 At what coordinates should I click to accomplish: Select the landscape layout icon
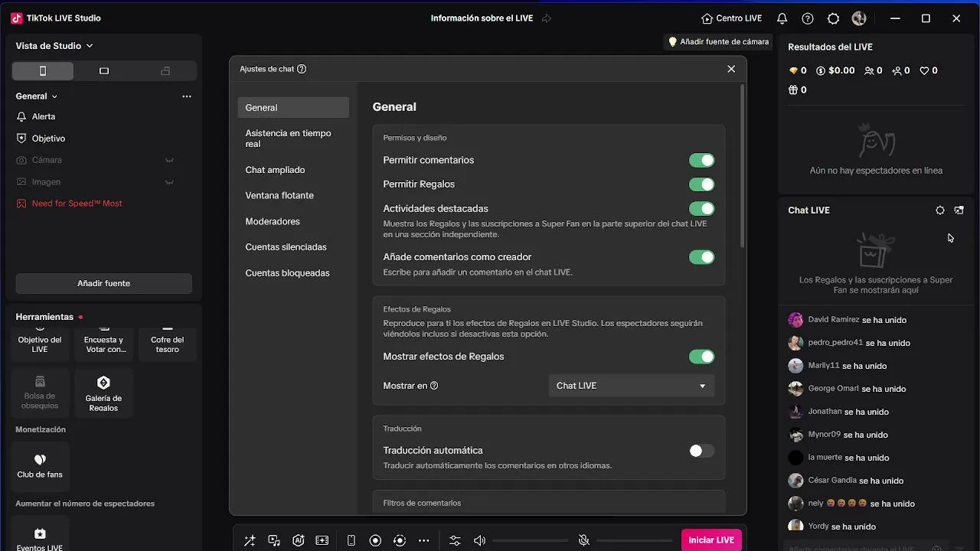coord(104,71)
